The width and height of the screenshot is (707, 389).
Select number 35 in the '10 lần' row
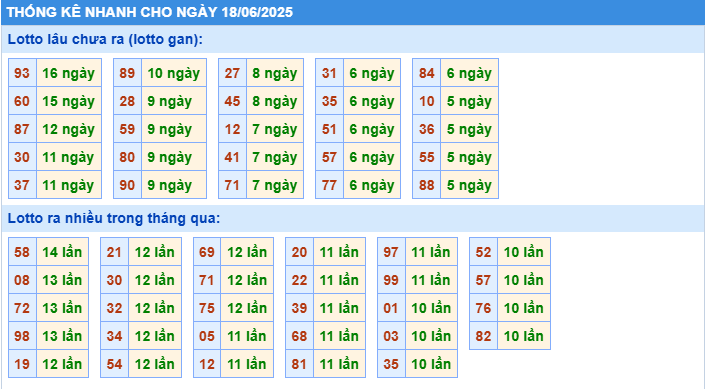tap(391, 363)
